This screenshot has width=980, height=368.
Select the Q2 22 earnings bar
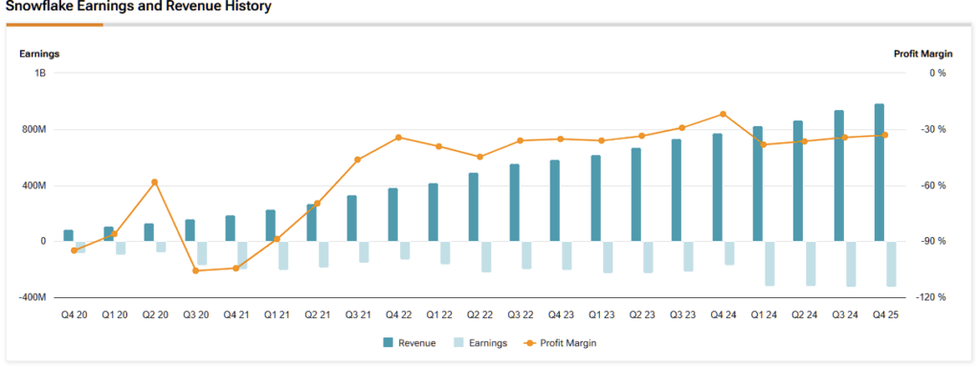pos(486,257)
